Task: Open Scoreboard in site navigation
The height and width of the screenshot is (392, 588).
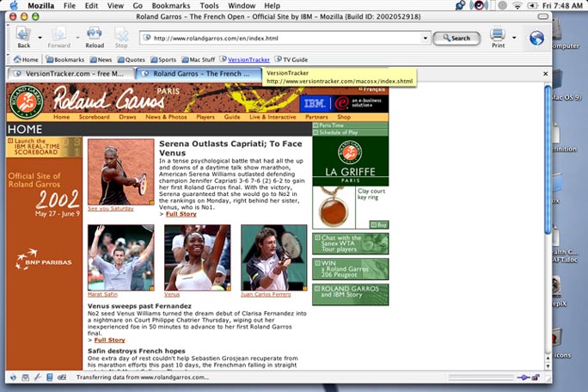Action: coord(94,117)
